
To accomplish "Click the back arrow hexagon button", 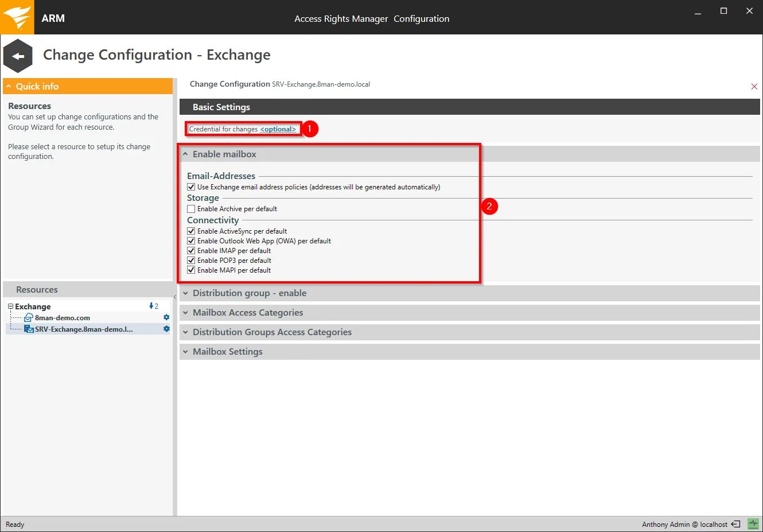I will [x=18, y=56].
